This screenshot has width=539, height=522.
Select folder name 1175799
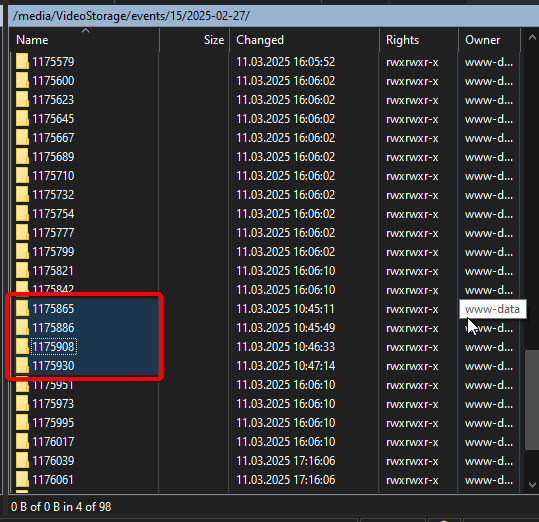(x=53, y=252)
